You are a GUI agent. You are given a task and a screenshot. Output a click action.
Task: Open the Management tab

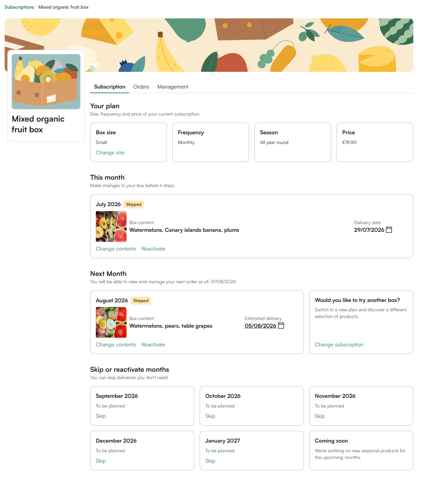tap(173, 87)
